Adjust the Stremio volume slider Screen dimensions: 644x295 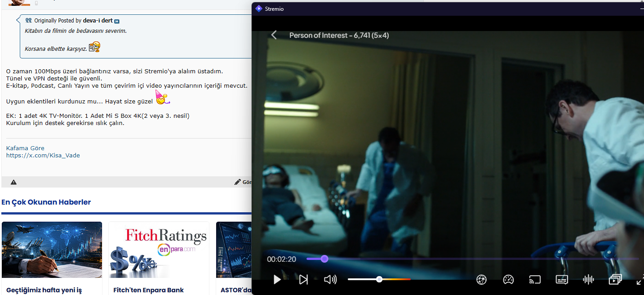[x=379, y=279]
